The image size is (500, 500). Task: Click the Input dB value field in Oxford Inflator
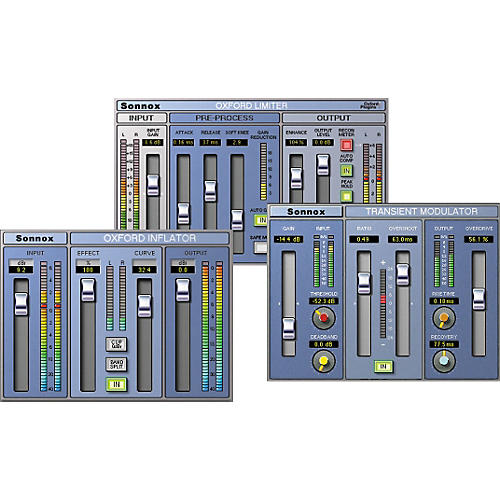coord(21,269)
